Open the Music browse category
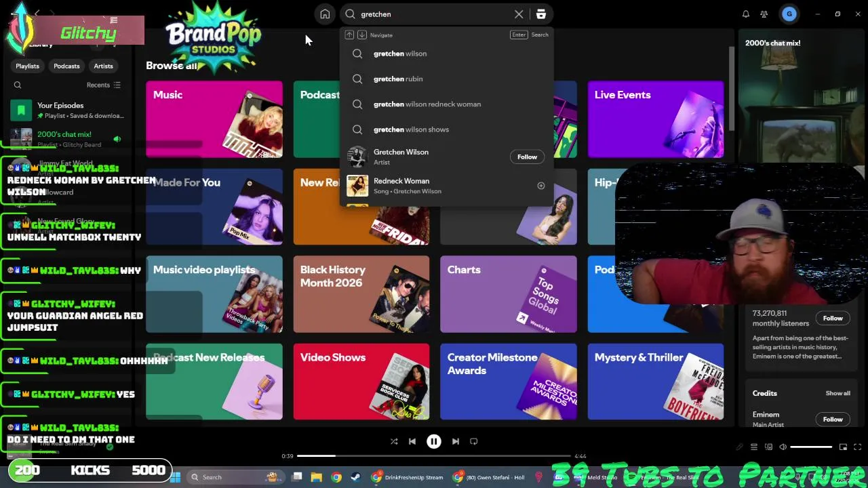The height and width of the screenshot is (488, 868). (x=214, y=119)
